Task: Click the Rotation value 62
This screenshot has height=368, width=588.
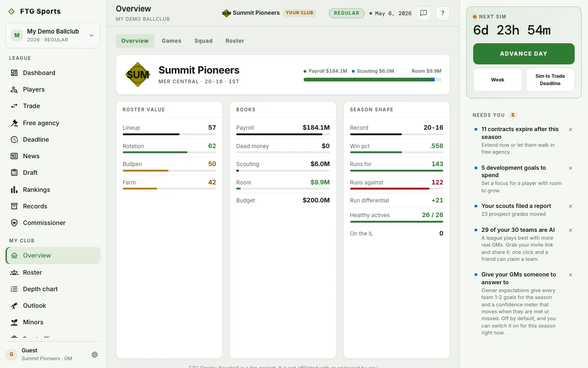Action: 212,146
